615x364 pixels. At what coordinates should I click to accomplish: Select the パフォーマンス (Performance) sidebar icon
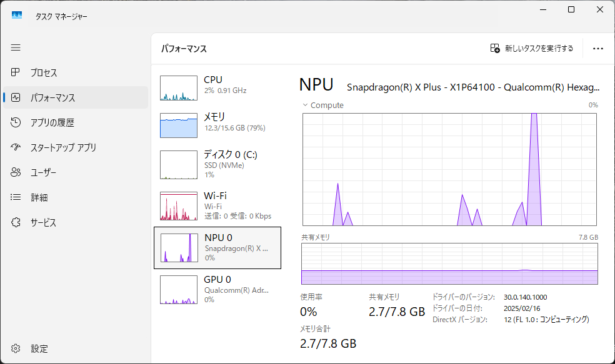click(16, 97)
